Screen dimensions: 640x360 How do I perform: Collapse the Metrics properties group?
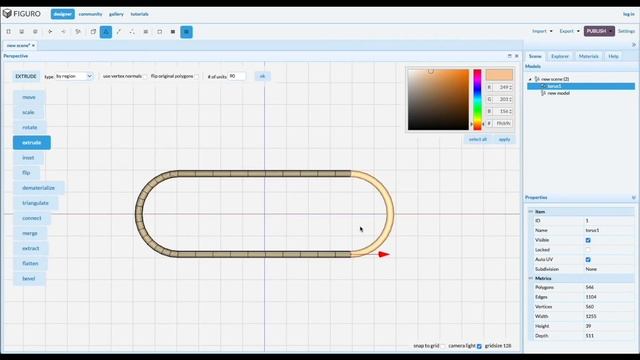point(531,278)
